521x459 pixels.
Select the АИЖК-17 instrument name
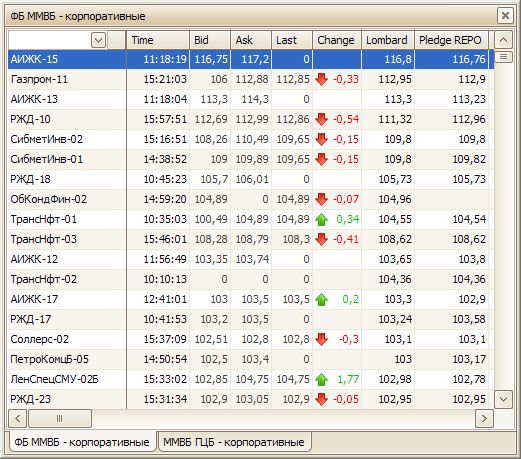coord(34,299)
